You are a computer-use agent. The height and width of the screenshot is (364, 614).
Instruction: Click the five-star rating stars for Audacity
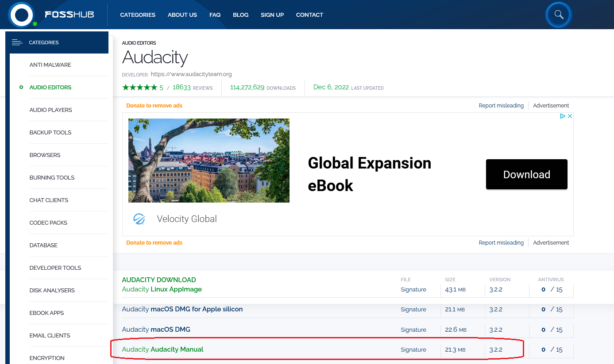tap(140, 87)
